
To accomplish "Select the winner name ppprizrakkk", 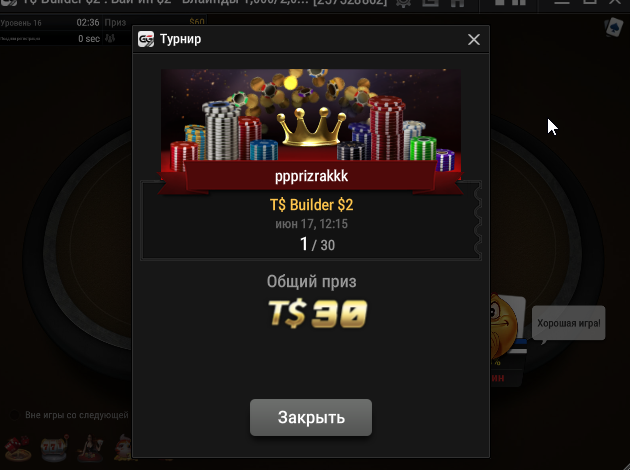I will (311, 176).
